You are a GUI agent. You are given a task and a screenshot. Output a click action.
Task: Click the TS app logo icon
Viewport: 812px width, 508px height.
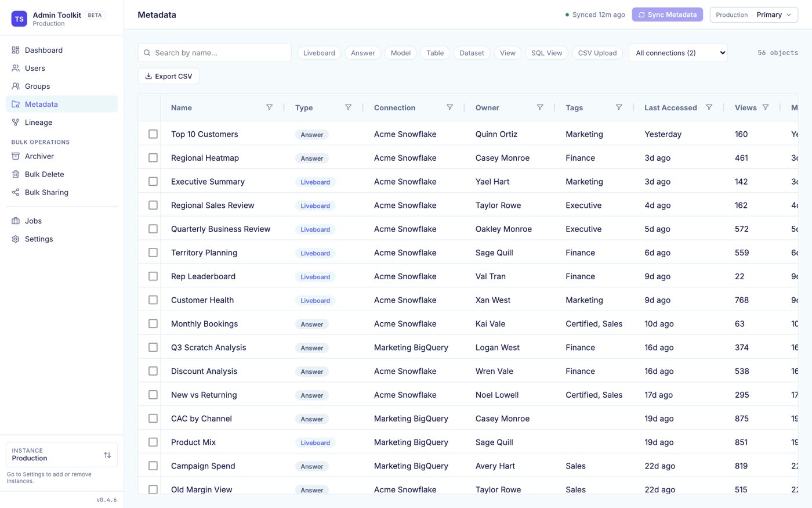[x=19, y=19]
